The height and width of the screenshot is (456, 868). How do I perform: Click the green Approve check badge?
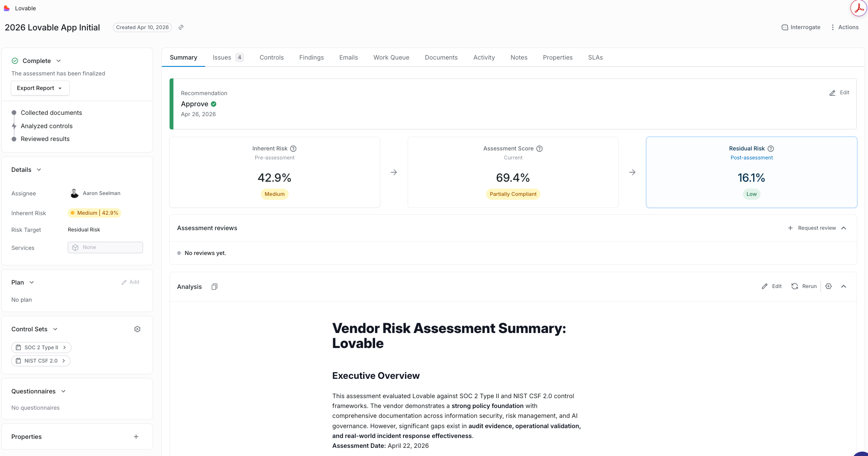click(x=214, y=104)
